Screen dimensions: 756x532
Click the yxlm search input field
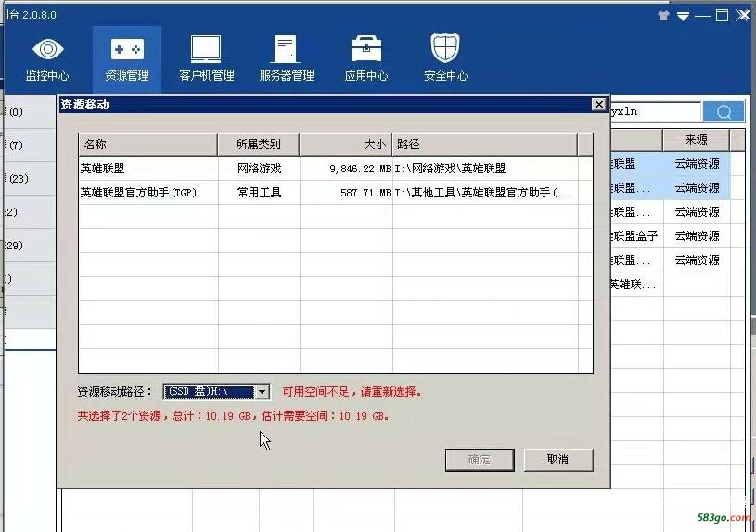tap(655, 111)
